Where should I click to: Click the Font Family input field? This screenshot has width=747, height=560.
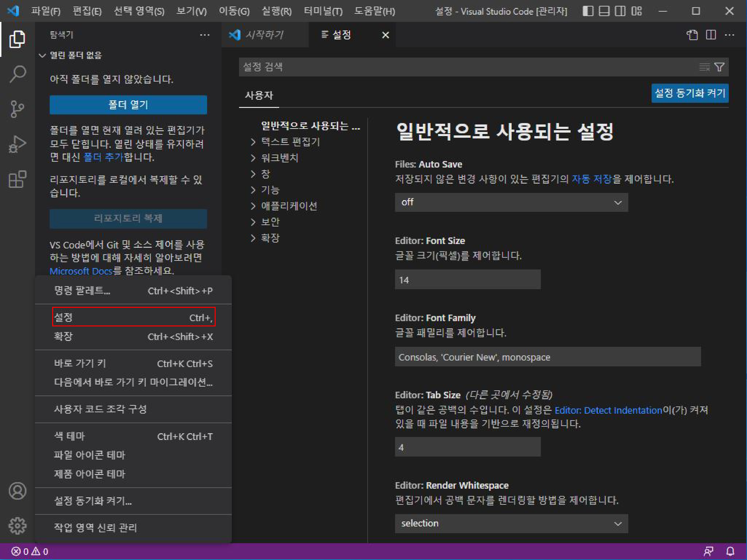[548, 357]
